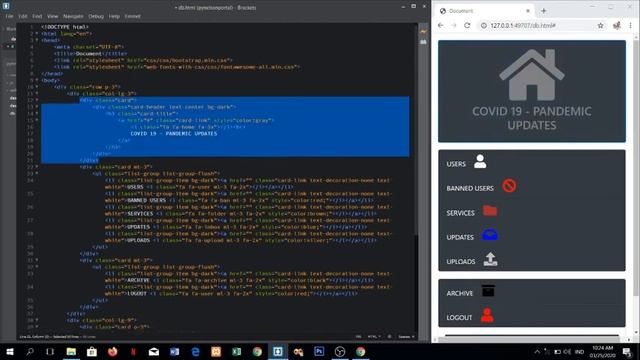Click the red user icon beside LOGOUT
This screenshot has height=360, width=640.
coord(487,315)
